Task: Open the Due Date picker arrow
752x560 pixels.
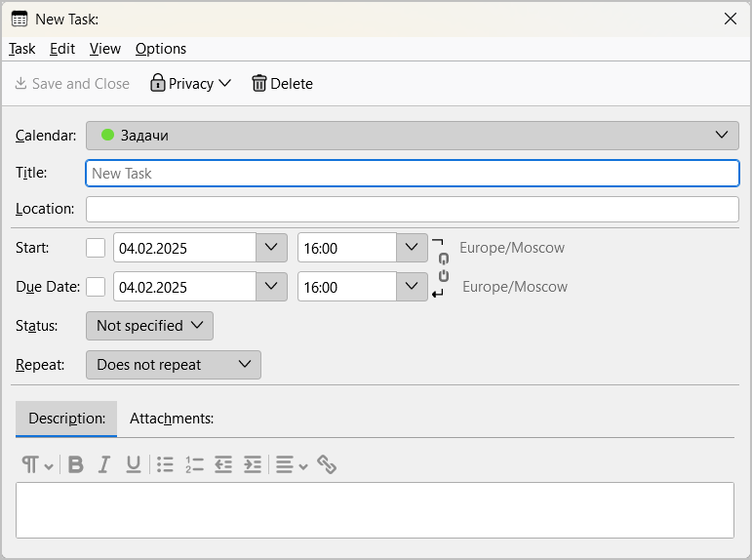Action: tap(271, 287)
